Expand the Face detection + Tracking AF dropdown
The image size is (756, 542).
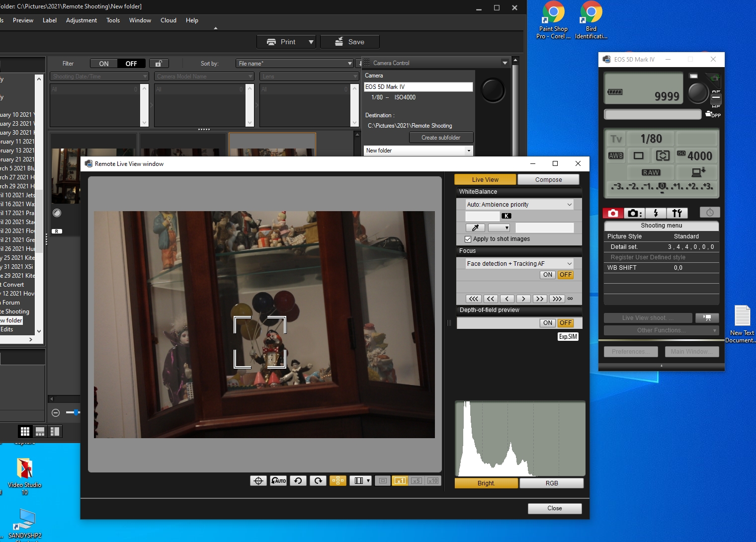[519, 264]
